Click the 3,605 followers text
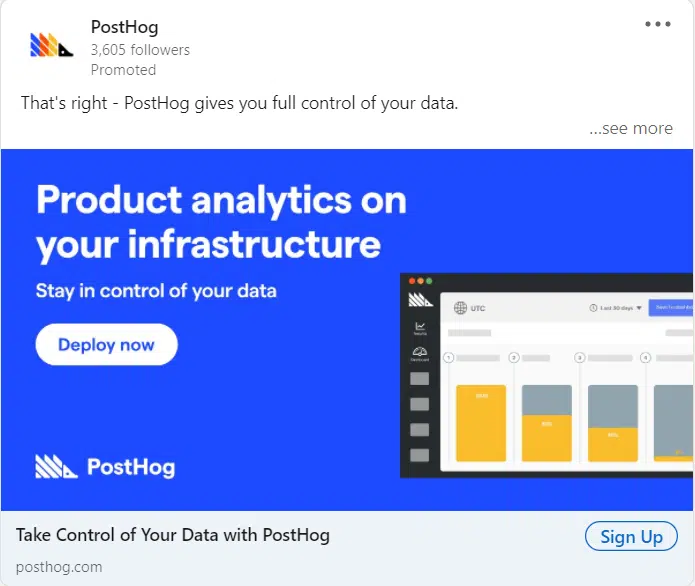Viewport: 695px width, 586px height. coord(140,50)
